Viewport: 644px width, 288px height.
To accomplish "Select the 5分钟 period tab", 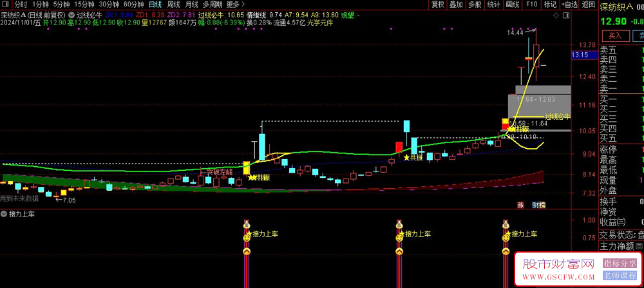I will [62, 5].
